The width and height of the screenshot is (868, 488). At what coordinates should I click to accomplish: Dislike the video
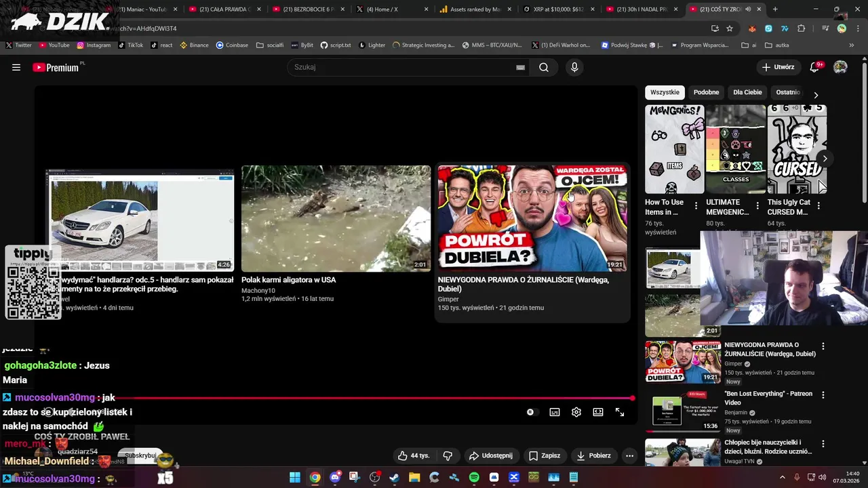[448, 455]
